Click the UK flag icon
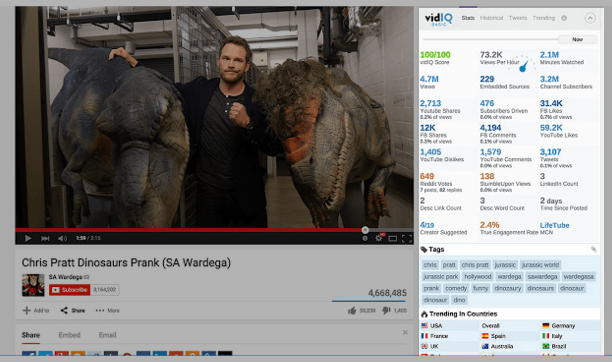This screenshot has width=612, height=362. (x=425, y=346)
